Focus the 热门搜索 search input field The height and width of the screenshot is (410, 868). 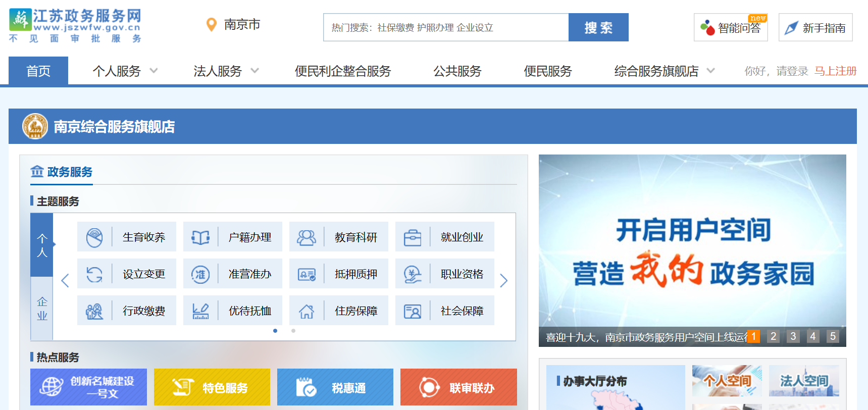(446, 27)
